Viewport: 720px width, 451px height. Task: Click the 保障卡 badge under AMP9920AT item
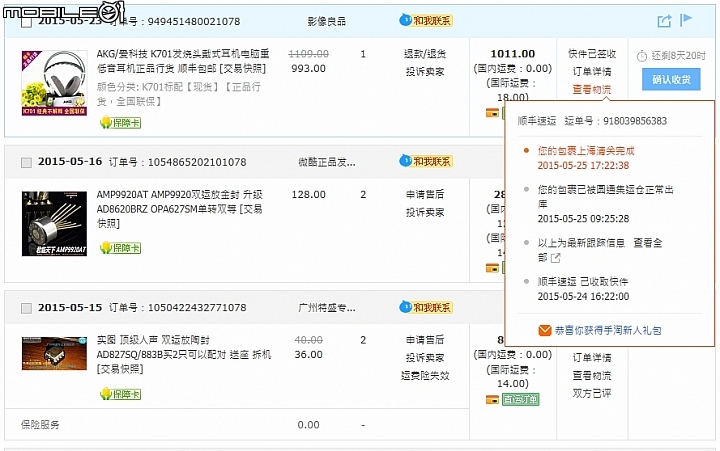(x=120, y=248)
